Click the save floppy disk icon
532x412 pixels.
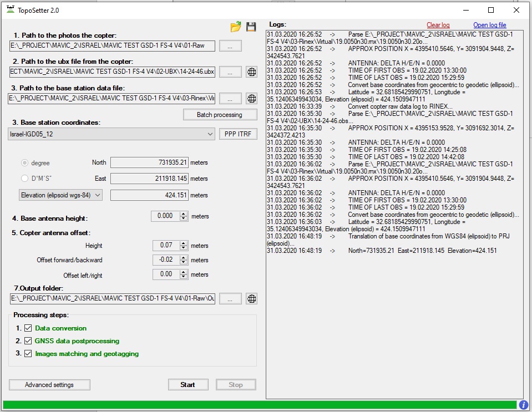click(x=251, y=27)
